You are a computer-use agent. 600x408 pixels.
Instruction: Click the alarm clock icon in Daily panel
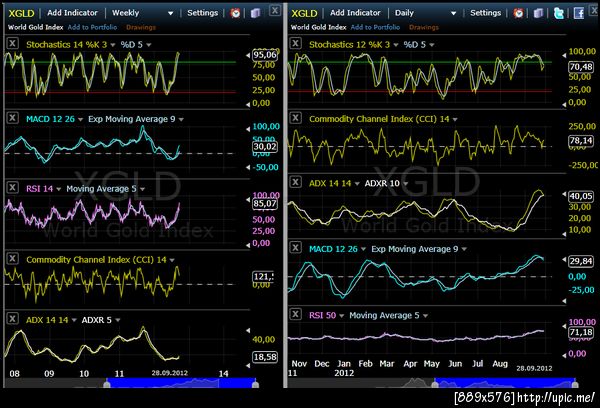pos(518,13)
